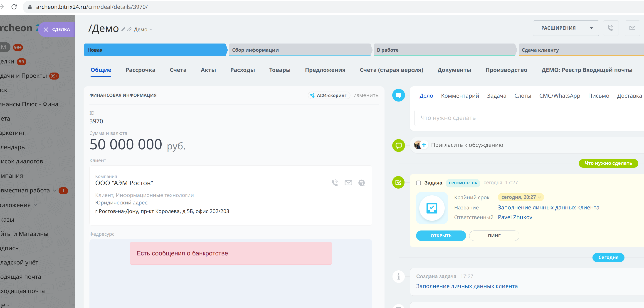Click the company email envelope icon

(x=348, y=183)
